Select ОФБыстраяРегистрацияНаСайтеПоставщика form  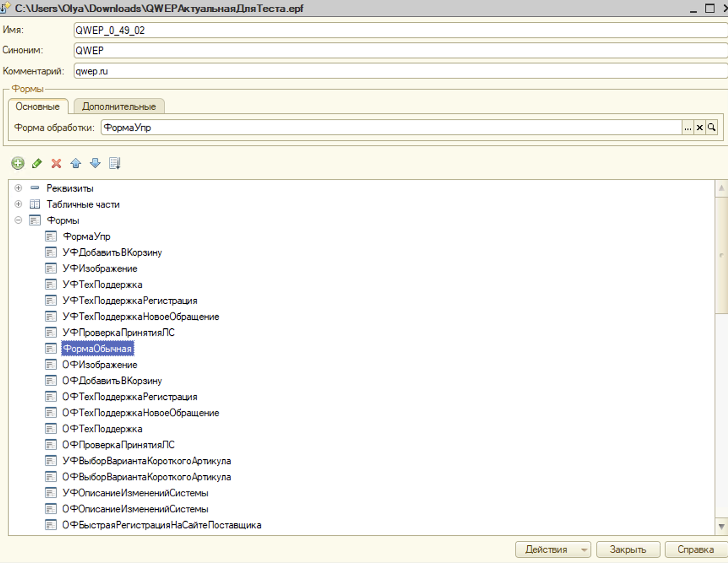(x=162, y=525)
